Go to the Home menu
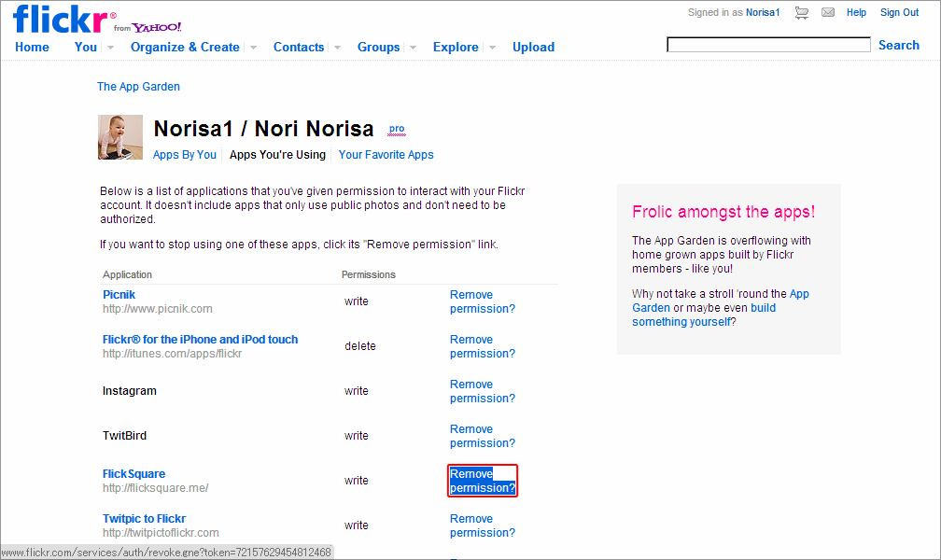This screenshot has height=560, width=941. tap(32, 47)
